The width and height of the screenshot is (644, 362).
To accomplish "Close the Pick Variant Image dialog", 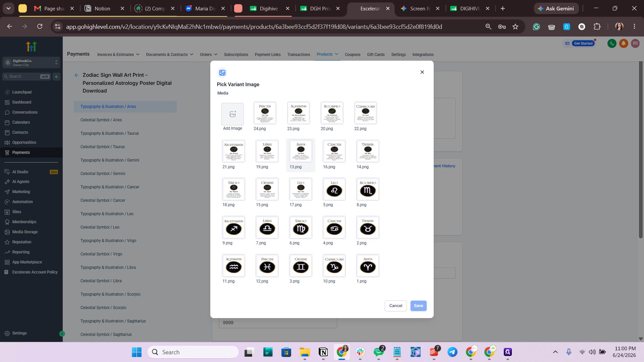I will (422, 72).
